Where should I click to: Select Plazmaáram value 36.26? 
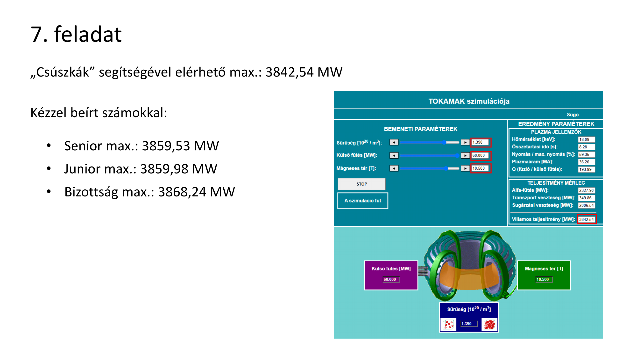[x=587, y=162]
